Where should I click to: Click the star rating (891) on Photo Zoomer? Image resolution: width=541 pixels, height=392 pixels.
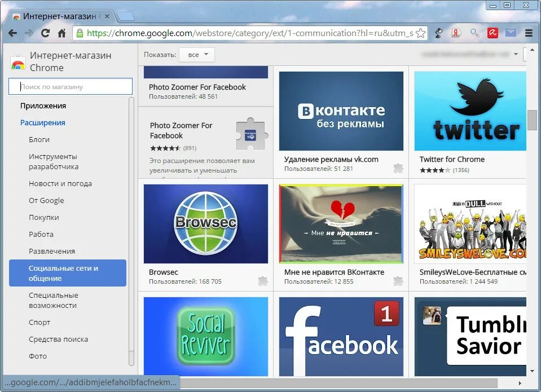pos(173,148)
